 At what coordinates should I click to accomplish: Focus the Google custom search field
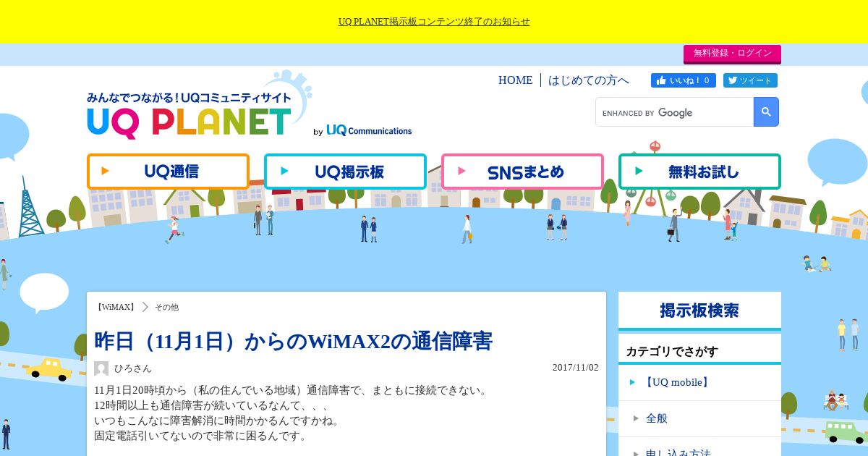(x=674, y=112)
